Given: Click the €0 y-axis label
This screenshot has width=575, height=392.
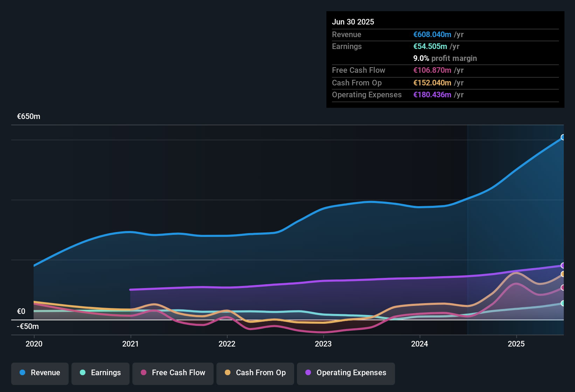Looking at the screenshot, I should coord(21,311).
